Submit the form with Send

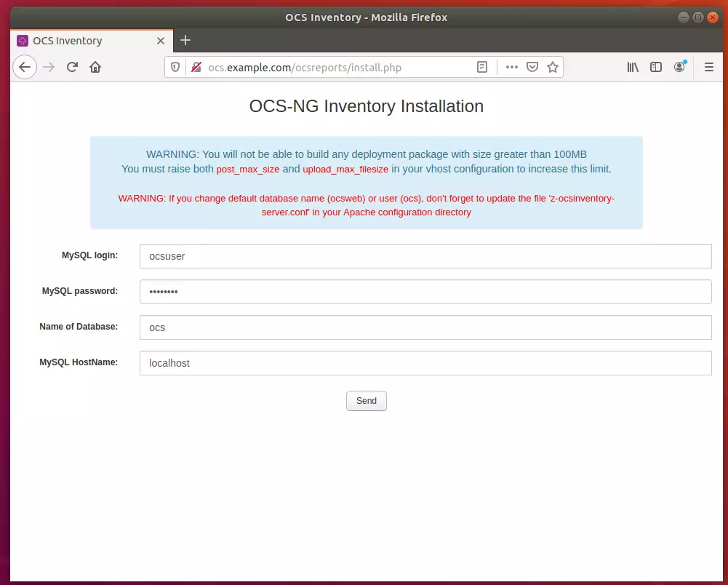[x=367, y=401]
